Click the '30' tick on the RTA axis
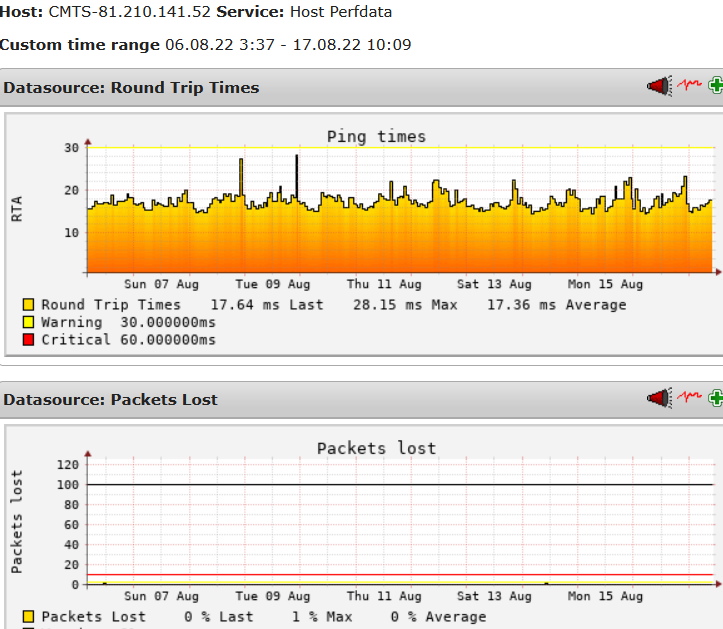 71,148
